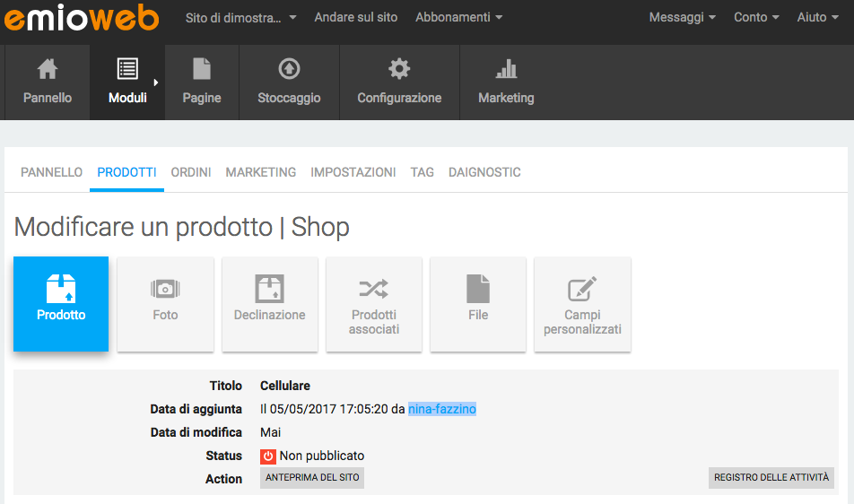Switch to the IMPOSTAZIONI tab
The height and width of the screenshot is (504, 854).
click(353, 172)
